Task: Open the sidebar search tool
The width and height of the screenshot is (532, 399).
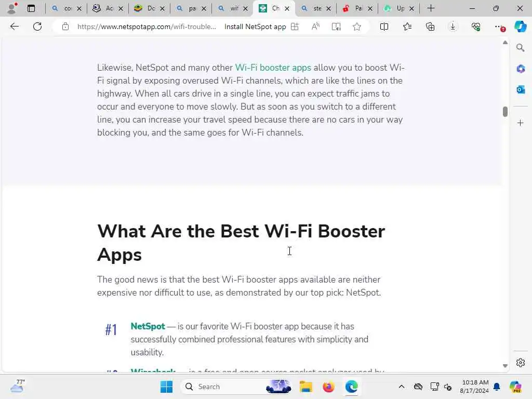Action: point(521,48)
